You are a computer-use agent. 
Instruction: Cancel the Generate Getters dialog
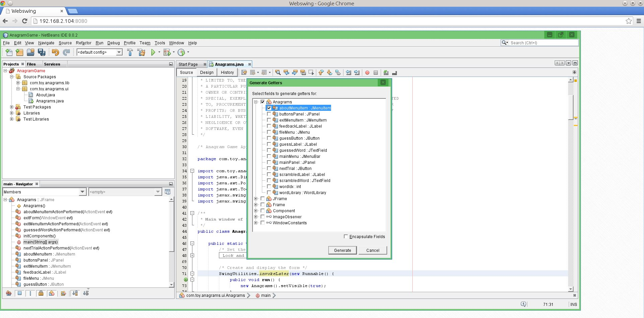[372, 250]
